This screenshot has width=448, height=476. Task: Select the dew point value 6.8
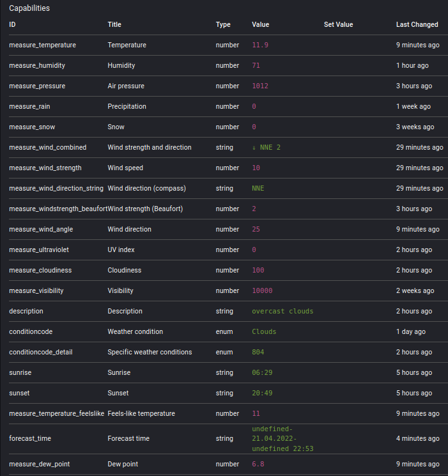click(258, 464)
